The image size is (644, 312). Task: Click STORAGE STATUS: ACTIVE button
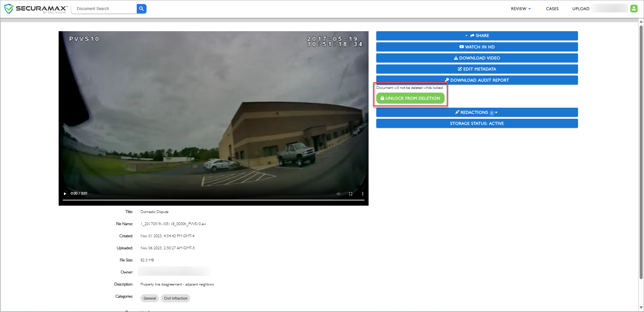pyautogui.click(x=477, y=123)
